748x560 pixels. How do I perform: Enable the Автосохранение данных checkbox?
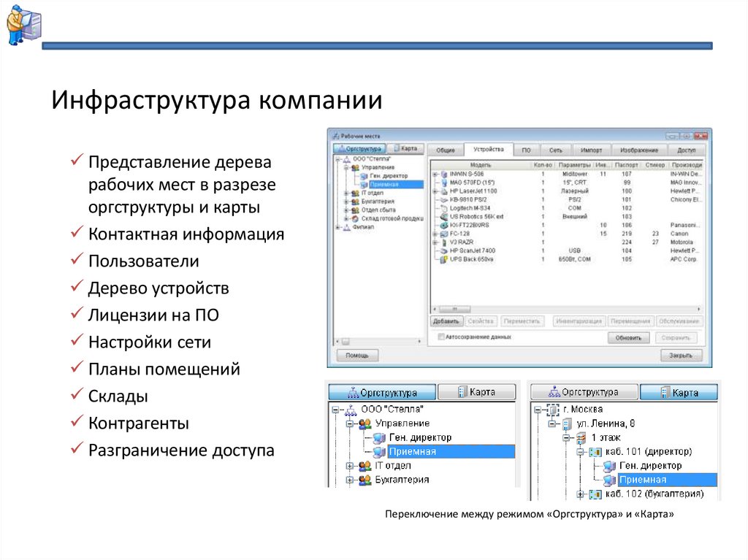441,337
